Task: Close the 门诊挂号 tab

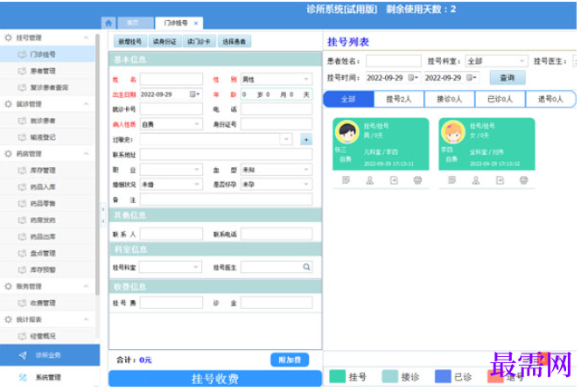Action: click(x=196, y=24)
